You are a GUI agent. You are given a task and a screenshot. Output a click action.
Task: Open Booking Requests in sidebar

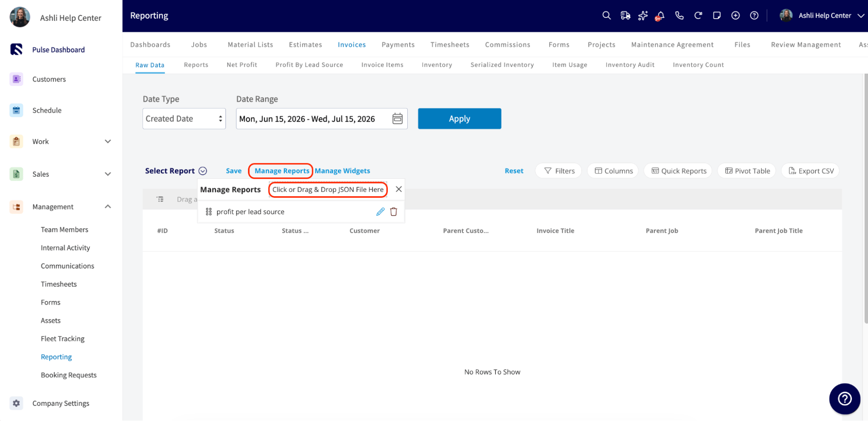(69, 375)
